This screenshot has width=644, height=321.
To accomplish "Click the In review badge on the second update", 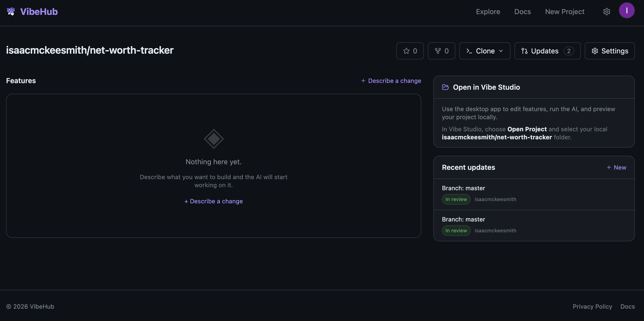I will coord(456,230).
